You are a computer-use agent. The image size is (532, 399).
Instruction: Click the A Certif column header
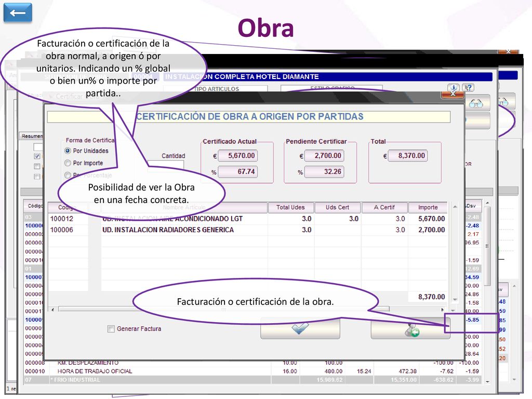click(384, 207)
